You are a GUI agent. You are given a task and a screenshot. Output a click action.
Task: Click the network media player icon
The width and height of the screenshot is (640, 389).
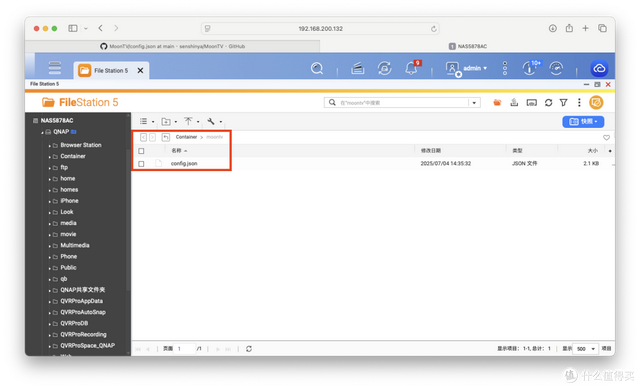531,103
